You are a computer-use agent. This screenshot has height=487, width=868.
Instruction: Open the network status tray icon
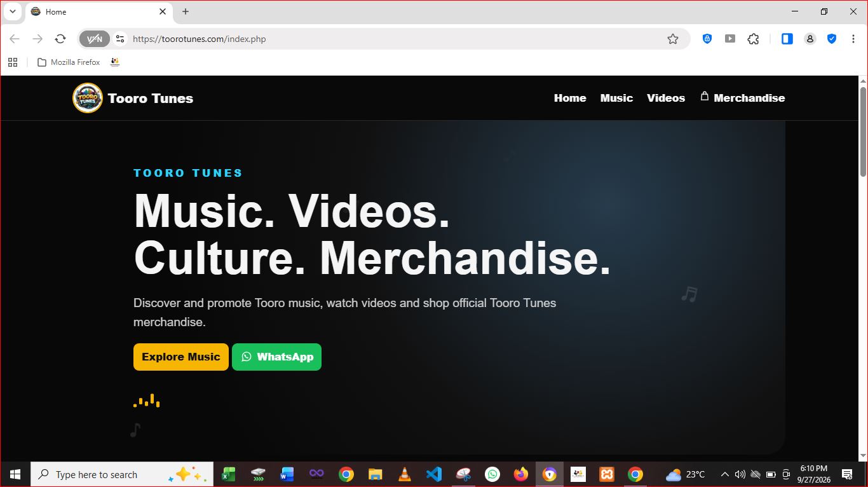click(x=756, y=474)
